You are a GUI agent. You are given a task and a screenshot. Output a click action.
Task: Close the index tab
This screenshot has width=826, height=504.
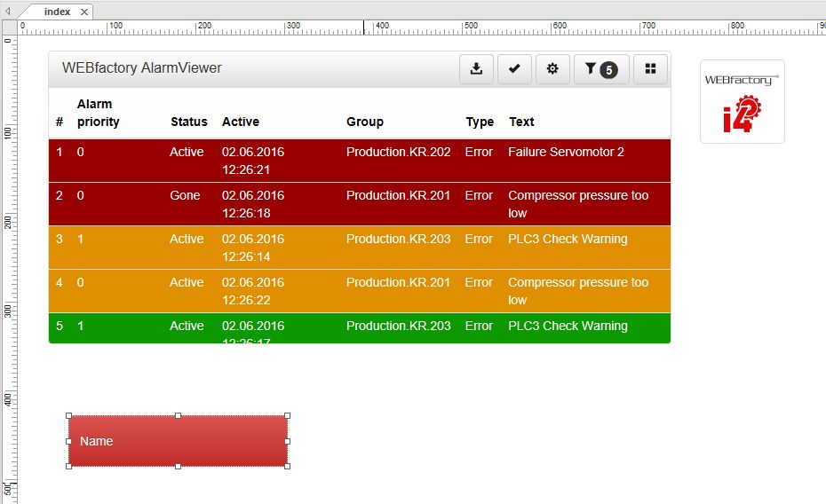tap(84, 12)
